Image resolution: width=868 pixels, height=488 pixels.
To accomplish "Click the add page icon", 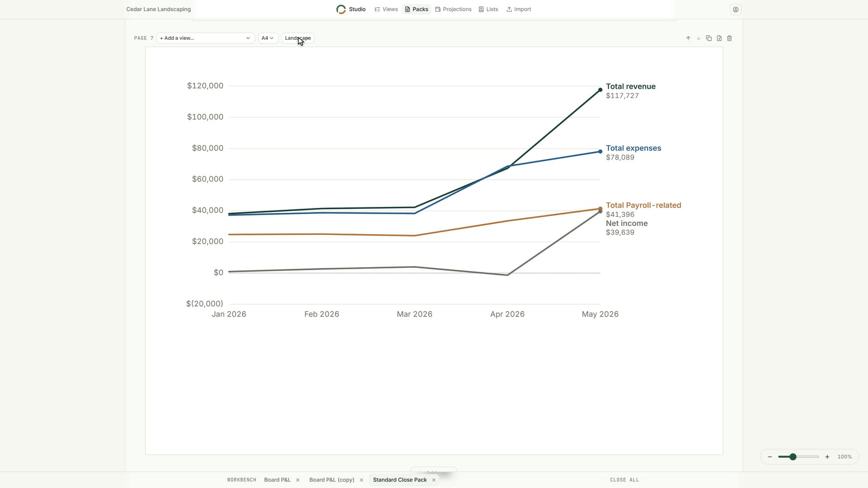I will coord(719,38).
